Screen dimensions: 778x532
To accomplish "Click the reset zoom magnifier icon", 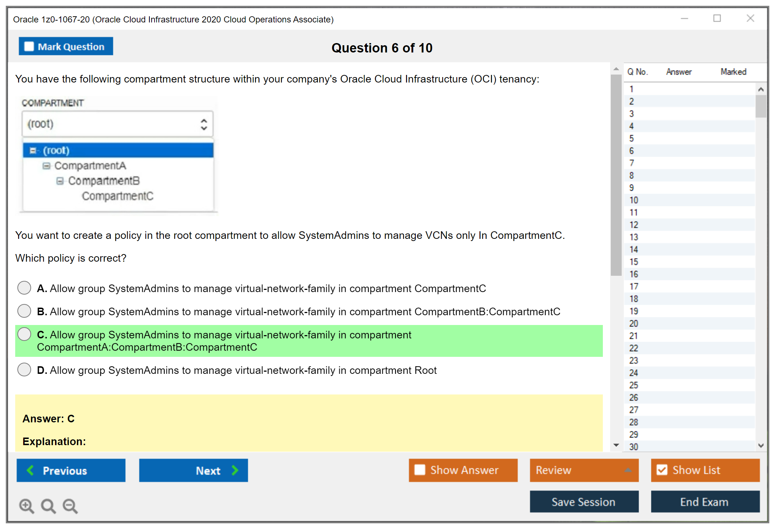I will [x=48, y=506].
